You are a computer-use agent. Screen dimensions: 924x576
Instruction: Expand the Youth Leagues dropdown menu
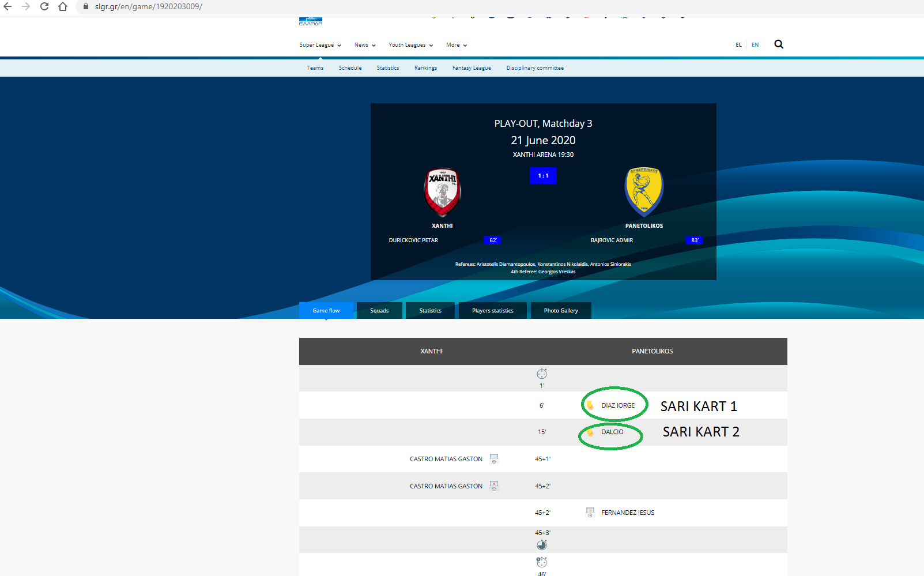click(x=410, y=45)
